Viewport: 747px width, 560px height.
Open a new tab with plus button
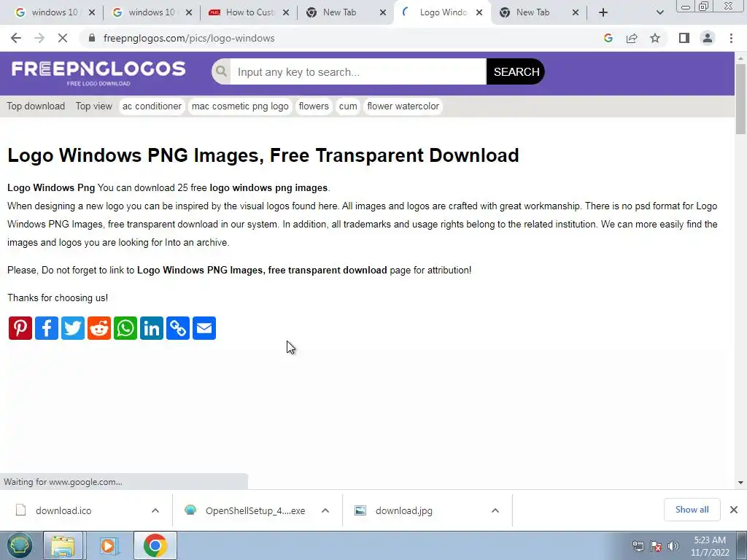(603, 12)
